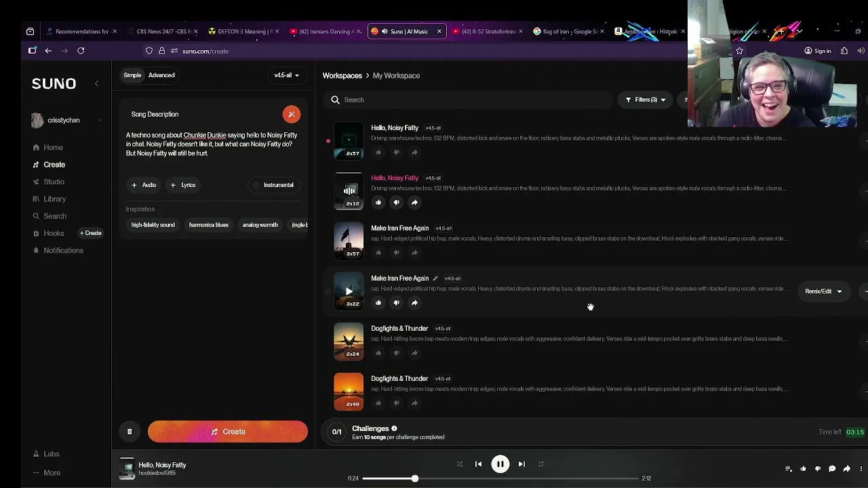
Task: Skip to the next track
Action: point(521,464)
